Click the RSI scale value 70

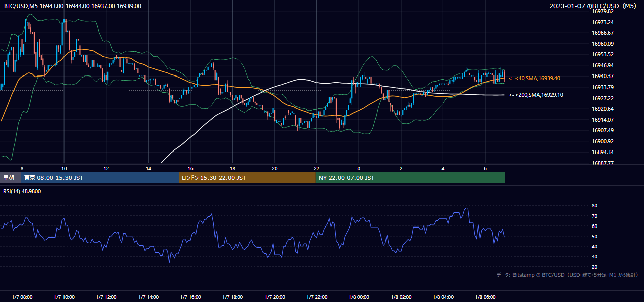point(594,216)
